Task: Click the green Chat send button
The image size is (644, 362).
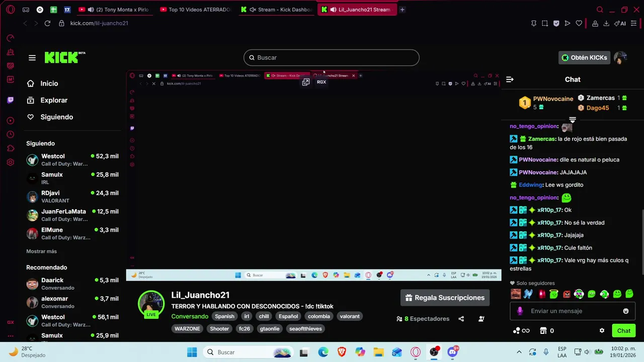Action: point(624,331)
